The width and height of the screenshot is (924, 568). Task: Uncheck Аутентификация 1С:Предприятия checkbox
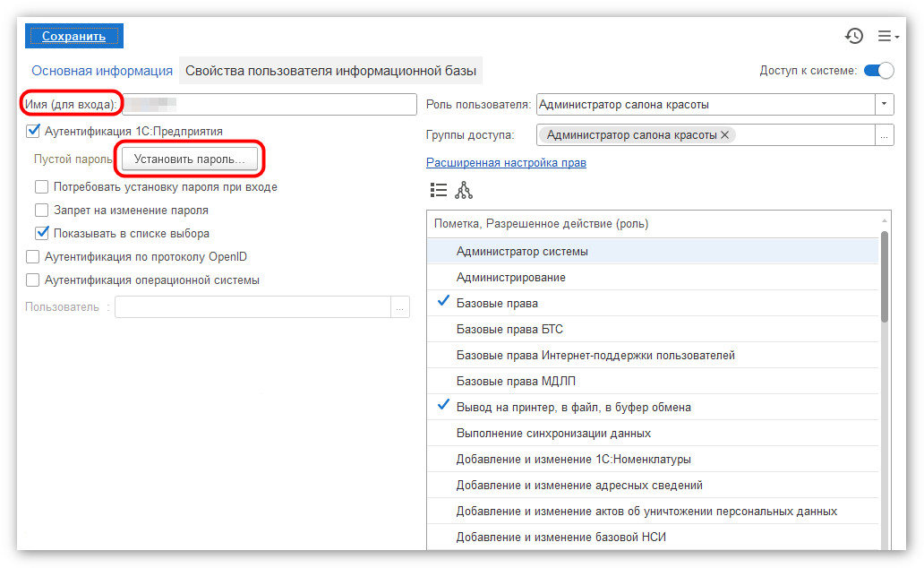(33, 131)
